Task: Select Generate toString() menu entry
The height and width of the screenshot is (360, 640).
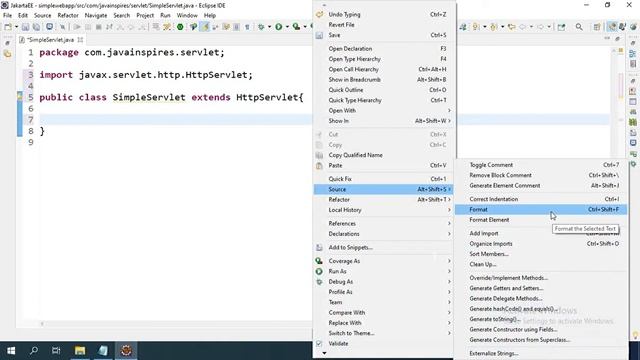Action: coord(541,319)
